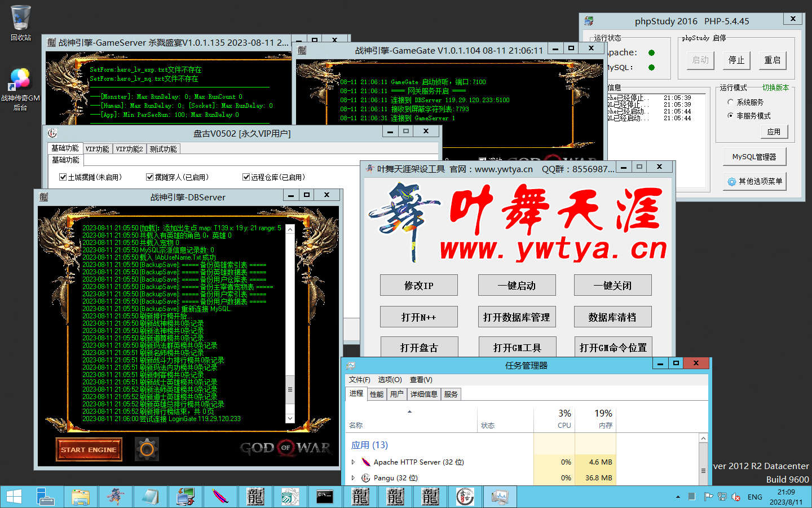The width and height of the screenshot is (812, 508).
Task: Click the DBServer window title bar icon
Action: (x=44, y=197)
